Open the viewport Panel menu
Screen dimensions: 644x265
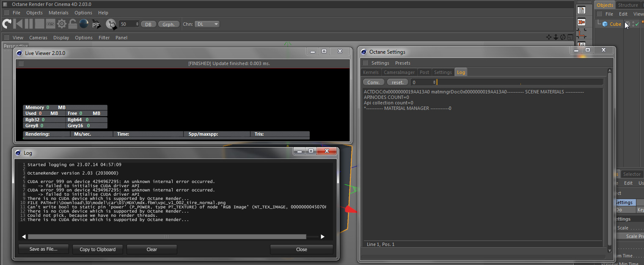tap(121, 38)
